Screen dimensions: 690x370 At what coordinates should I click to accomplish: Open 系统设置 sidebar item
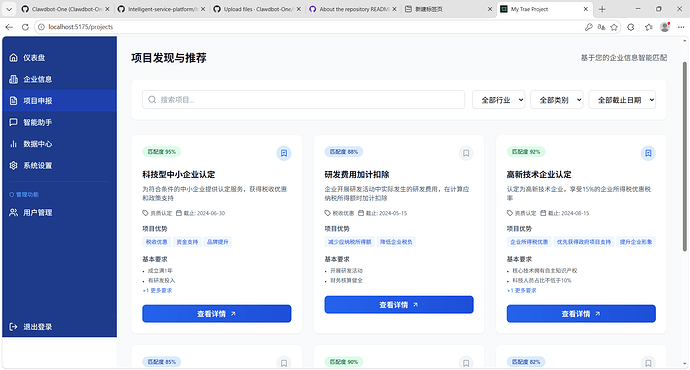(59, 165)
